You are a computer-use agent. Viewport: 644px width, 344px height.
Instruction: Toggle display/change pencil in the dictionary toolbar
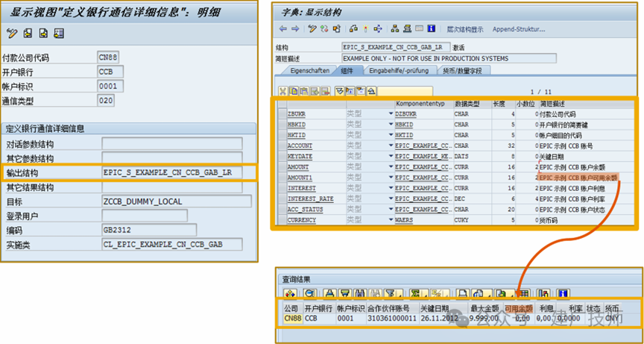point(312,29)
